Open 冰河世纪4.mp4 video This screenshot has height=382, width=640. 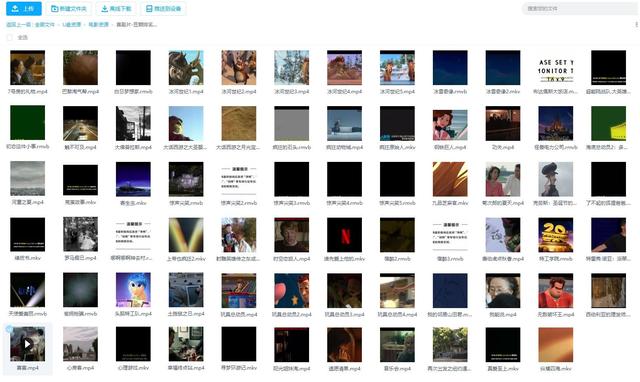pos(344,68)
